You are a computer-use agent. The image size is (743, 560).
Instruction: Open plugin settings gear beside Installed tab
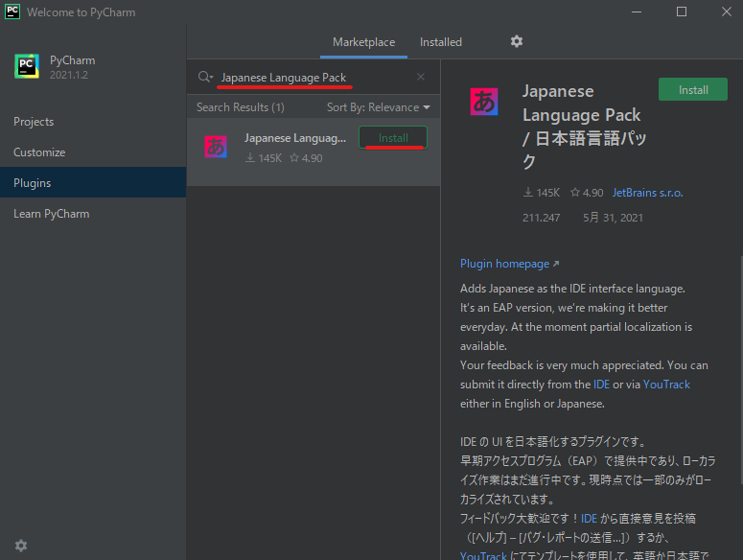coord(517,41)
